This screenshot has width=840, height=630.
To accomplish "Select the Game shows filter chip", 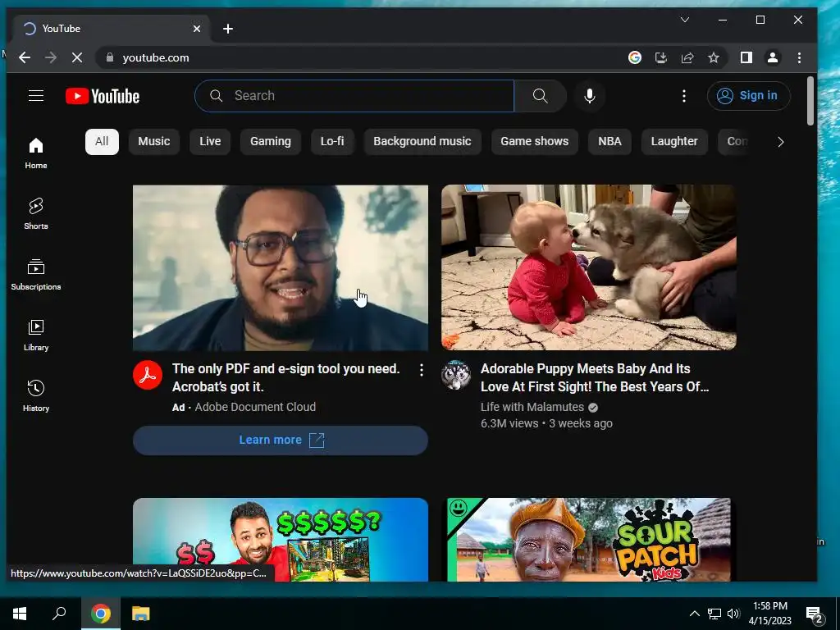I will (x=535, y=142).
